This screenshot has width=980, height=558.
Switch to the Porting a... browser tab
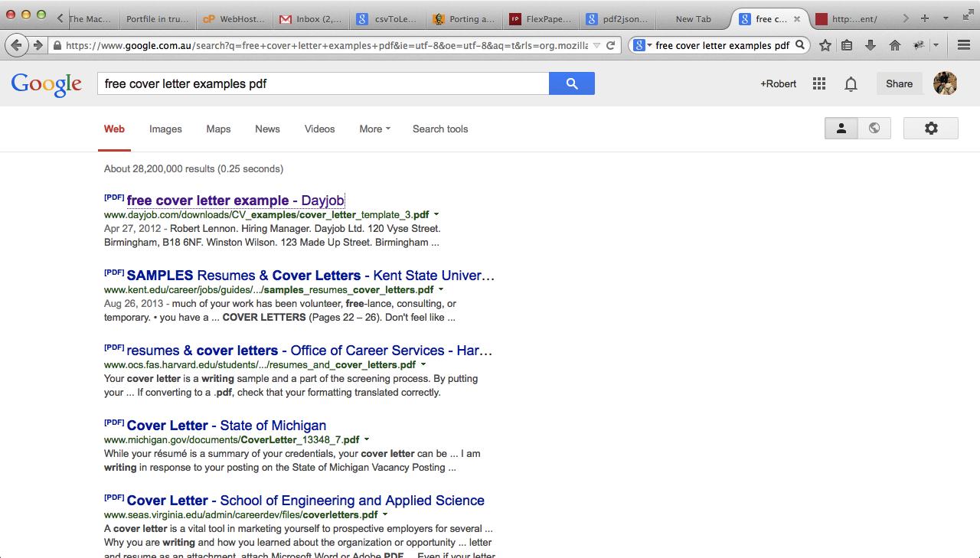pyautogui.click(x=464, y=18)
